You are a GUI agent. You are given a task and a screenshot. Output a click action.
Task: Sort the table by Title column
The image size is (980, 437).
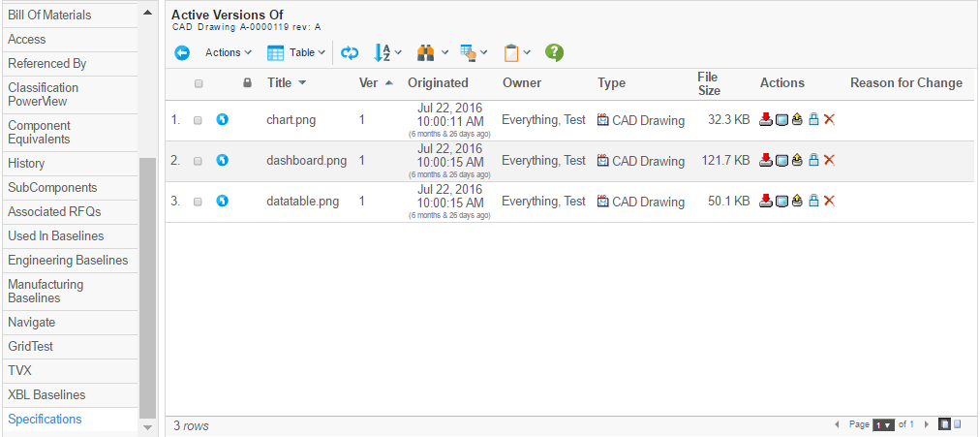[x=280, y=83]
